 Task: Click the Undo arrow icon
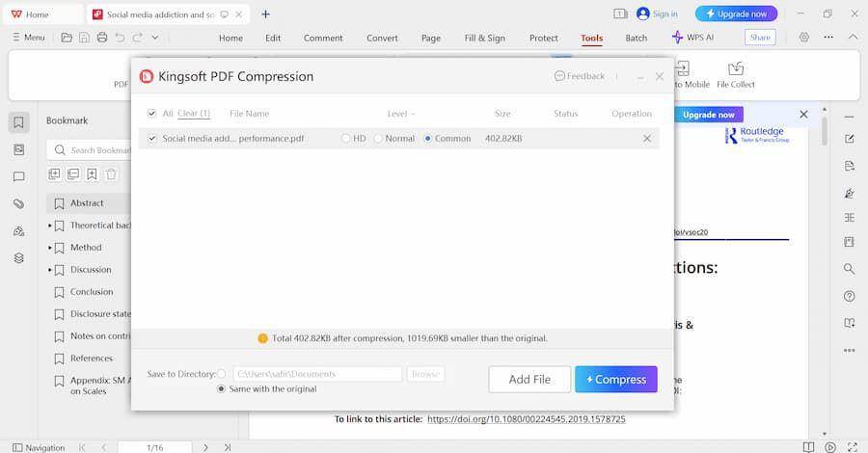point(120,38)
